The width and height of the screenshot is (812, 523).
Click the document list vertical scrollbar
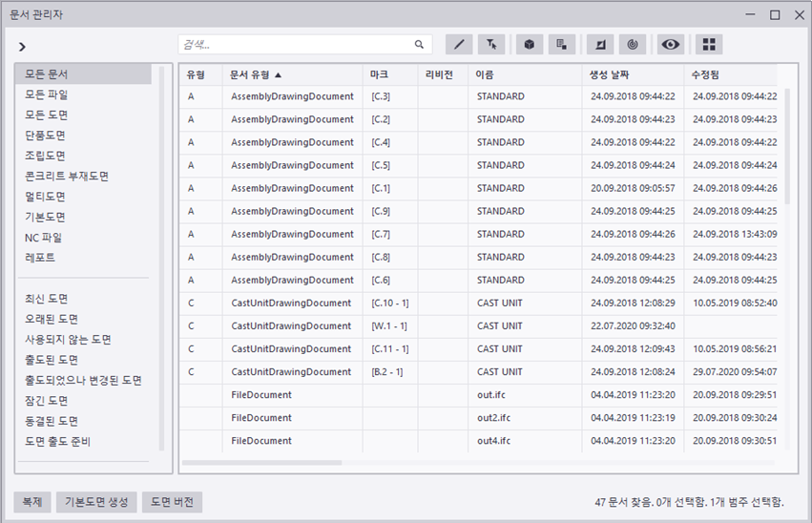coord(787,146)
